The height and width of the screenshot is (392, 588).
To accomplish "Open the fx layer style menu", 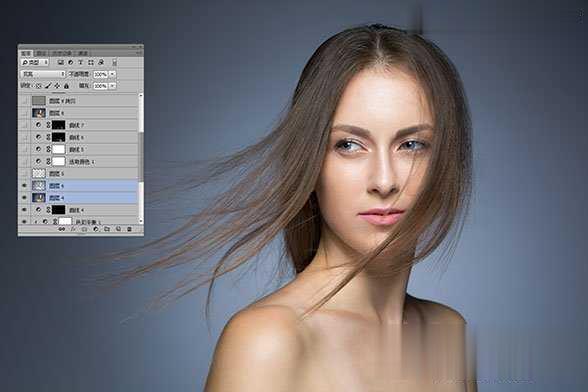I will (73, 229).
